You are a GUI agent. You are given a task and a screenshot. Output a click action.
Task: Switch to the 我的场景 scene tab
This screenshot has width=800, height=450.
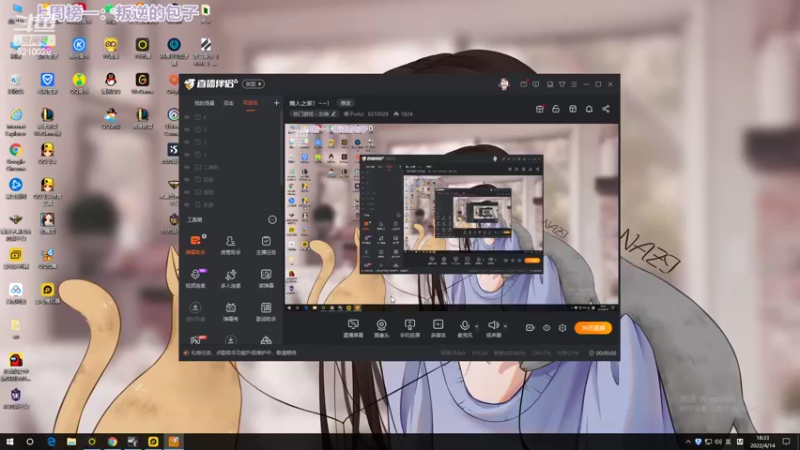(x=204, y=103)
